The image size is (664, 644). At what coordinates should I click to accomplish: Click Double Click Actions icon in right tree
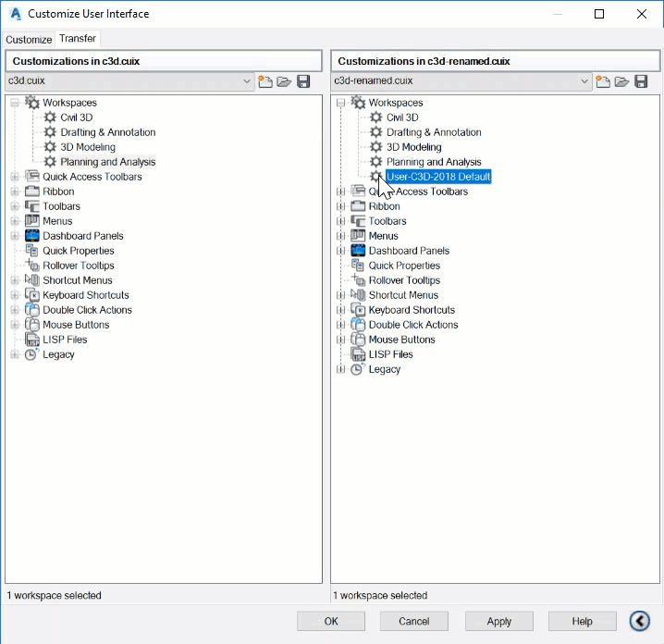[358, 325]
